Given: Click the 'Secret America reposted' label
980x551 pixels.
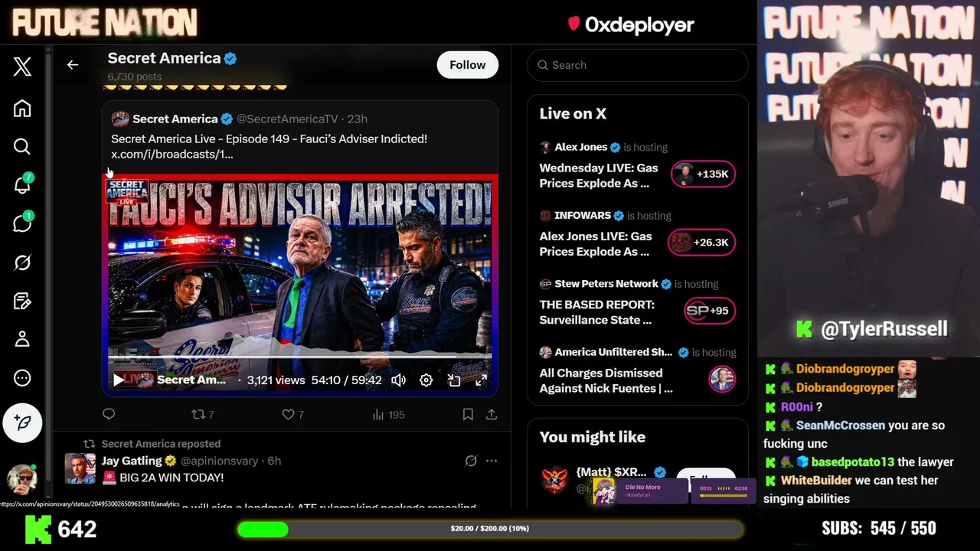Looking at the screenshot, I should coord(161,444).
